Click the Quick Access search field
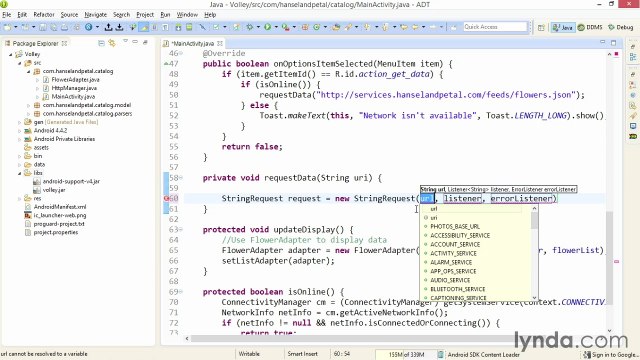This screenshot has width=640, height=360. tap(495, 27)
